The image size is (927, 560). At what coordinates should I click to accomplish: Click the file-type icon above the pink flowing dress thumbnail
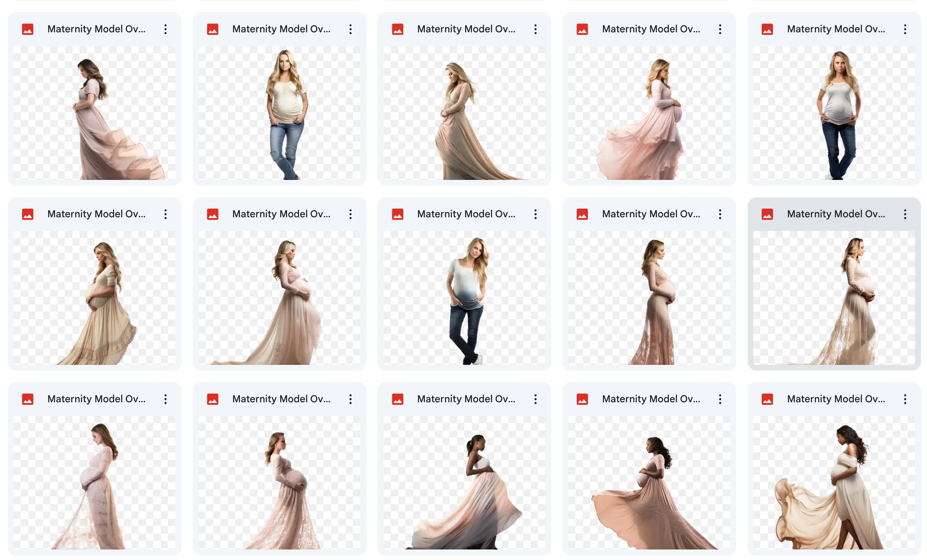(x=582, y=29)
